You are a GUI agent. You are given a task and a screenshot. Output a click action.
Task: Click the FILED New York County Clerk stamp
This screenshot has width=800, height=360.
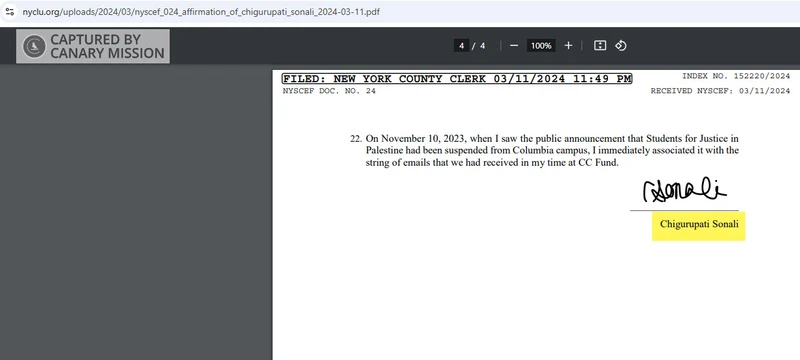pyautogui.click(x=457, y=79)
